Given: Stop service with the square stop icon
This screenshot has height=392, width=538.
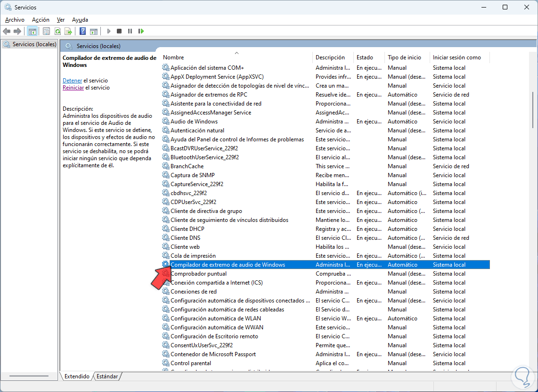Looking at the screenshot, I should [119, 31].
